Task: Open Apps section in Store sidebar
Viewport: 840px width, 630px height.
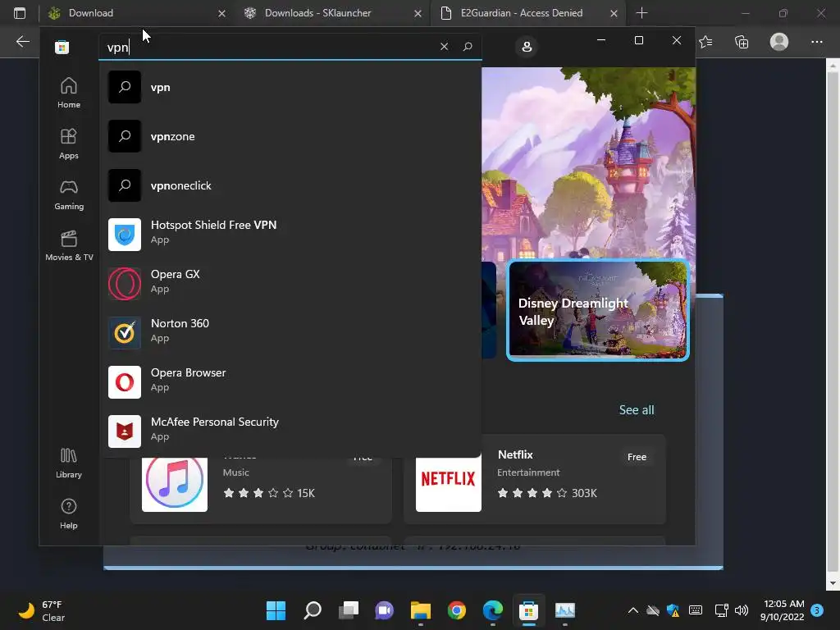Action: tap(69, 144)
